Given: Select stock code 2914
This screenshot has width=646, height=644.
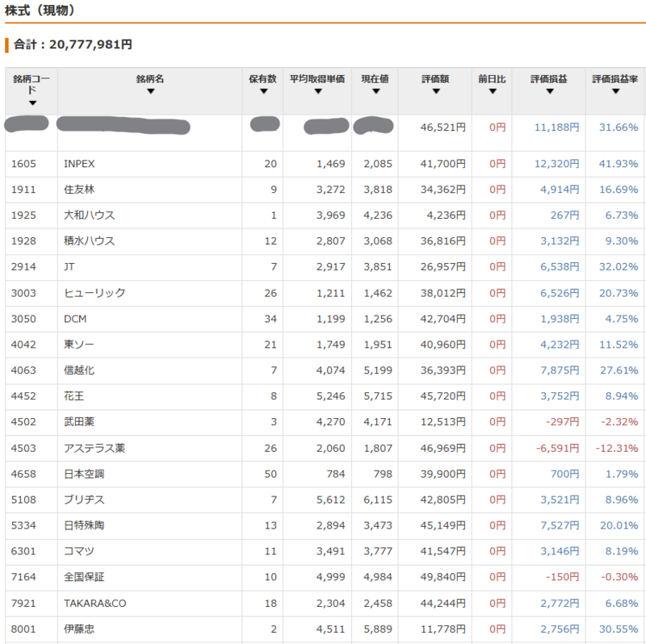Looking at the screenshot, I should pyautogui.click(x=23, y=267).
